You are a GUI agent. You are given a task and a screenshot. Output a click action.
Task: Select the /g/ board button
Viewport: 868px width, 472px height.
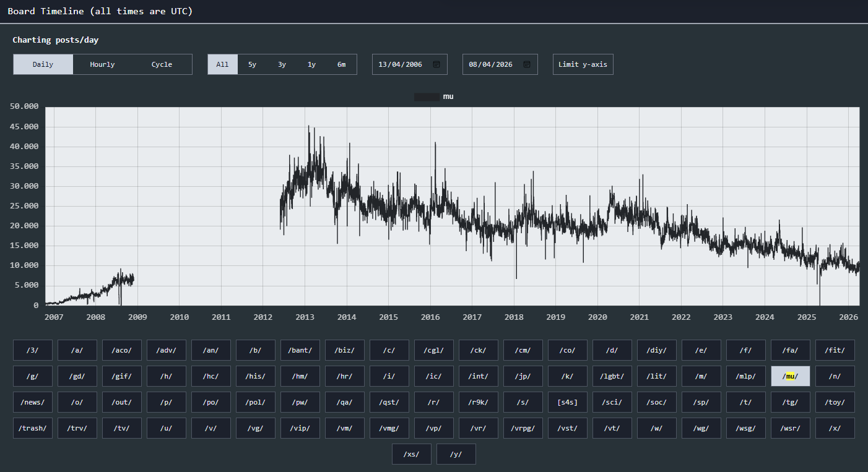click(x=33, y=376)
